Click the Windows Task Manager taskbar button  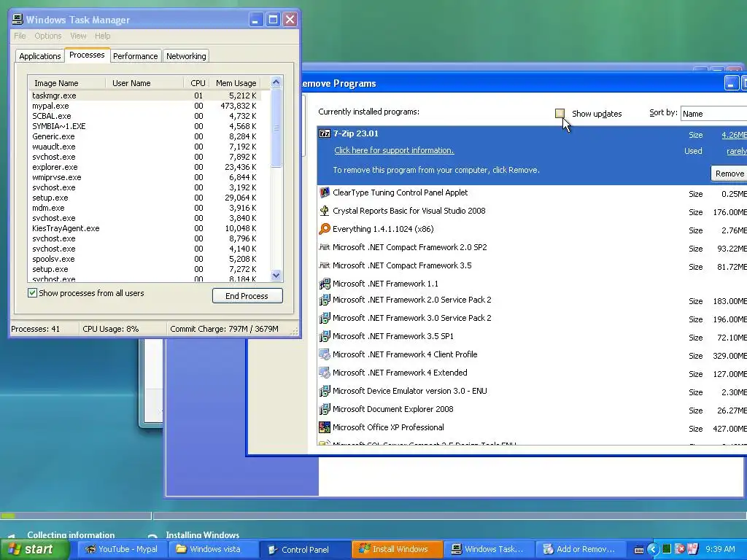click(x=488, y=550)
